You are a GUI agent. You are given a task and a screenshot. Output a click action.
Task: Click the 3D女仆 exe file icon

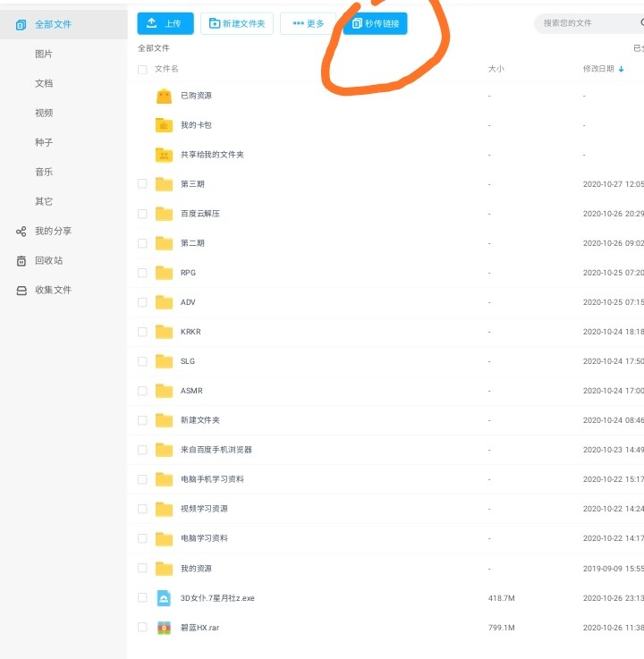pos(164,598)
